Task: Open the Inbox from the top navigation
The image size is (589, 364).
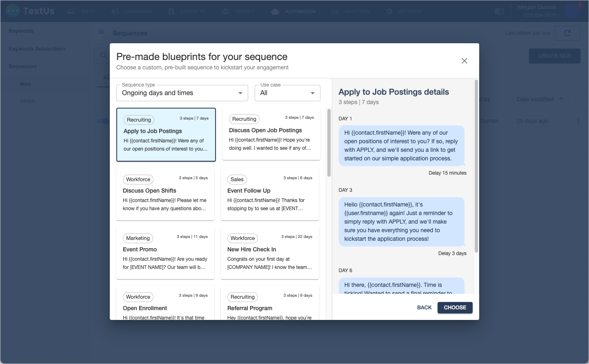Action: 82,11
